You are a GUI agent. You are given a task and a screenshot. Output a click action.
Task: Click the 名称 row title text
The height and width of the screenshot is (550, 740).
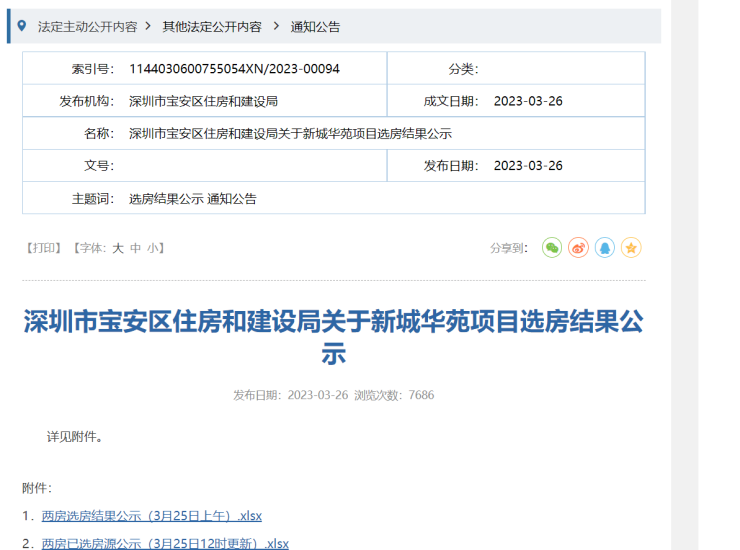290,134
